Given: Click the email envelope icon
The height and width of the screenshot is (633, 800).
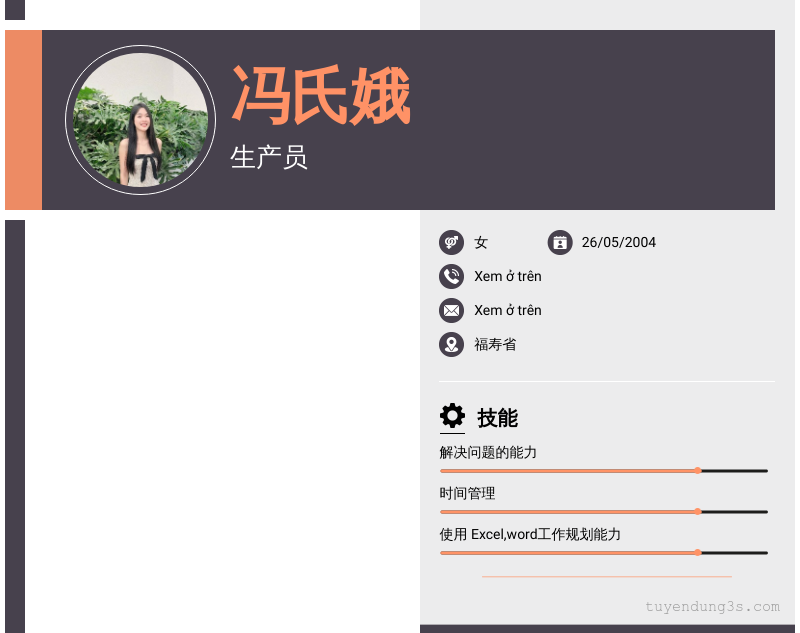Looking at the screenshot, I should coord(451,311).
